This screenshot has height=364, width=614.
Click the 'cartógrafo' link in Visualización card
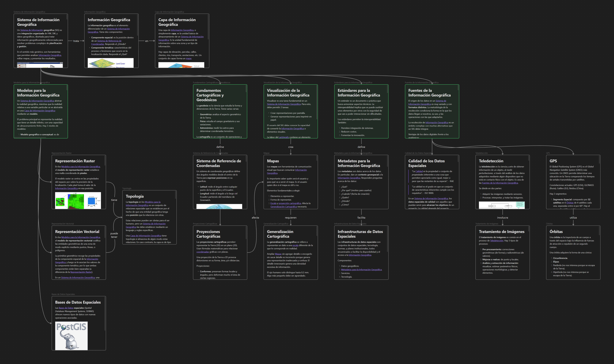(284, 137)
